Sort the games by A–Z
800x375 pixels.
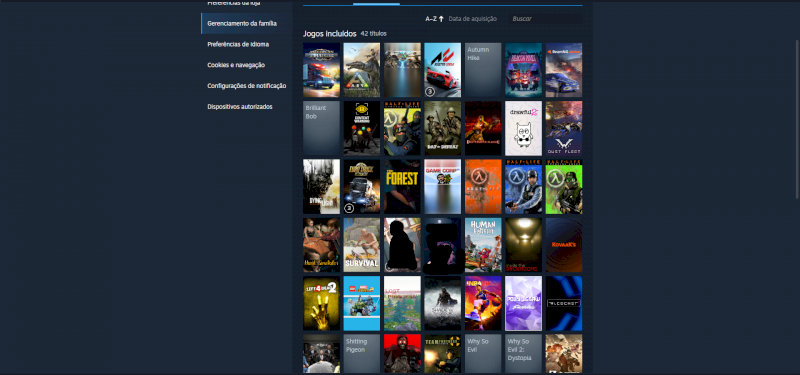coord(434,19)
